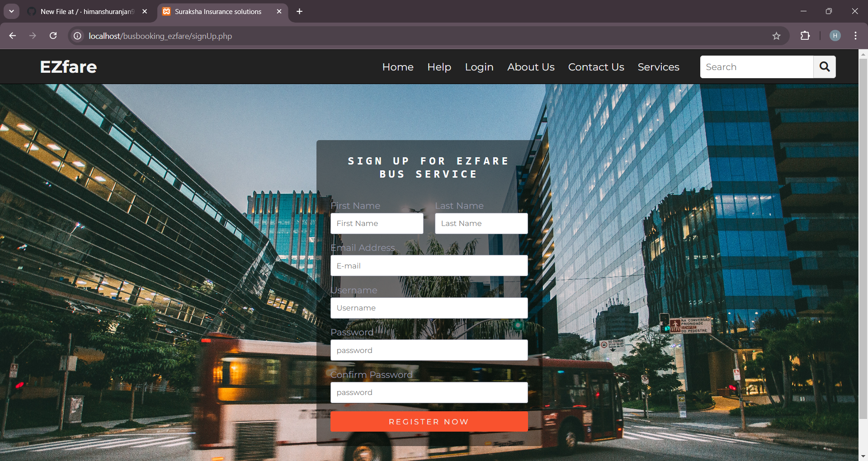Open the browser extensions puzzle icon

[805, 36]
